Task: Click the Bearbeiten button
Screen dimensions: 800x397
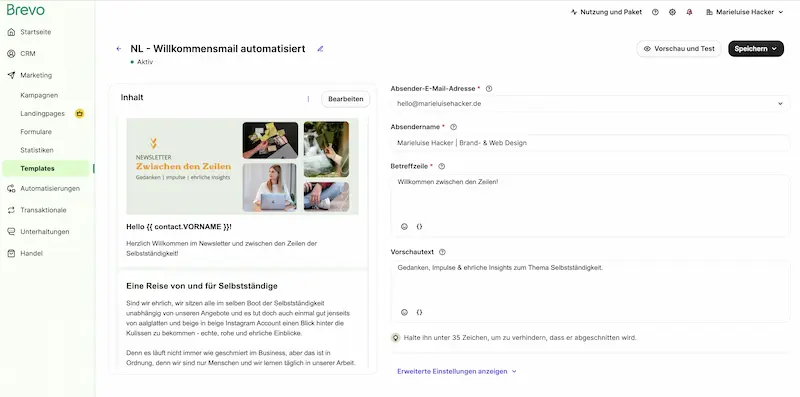Action: [345, 99]
